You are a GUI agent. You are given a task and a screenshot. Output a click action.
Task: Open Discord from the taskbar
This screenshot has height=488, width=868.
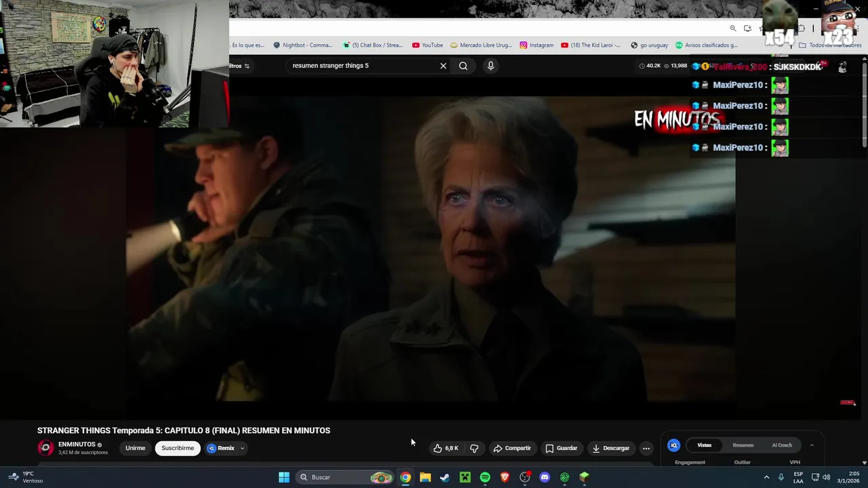click(545, 477)
